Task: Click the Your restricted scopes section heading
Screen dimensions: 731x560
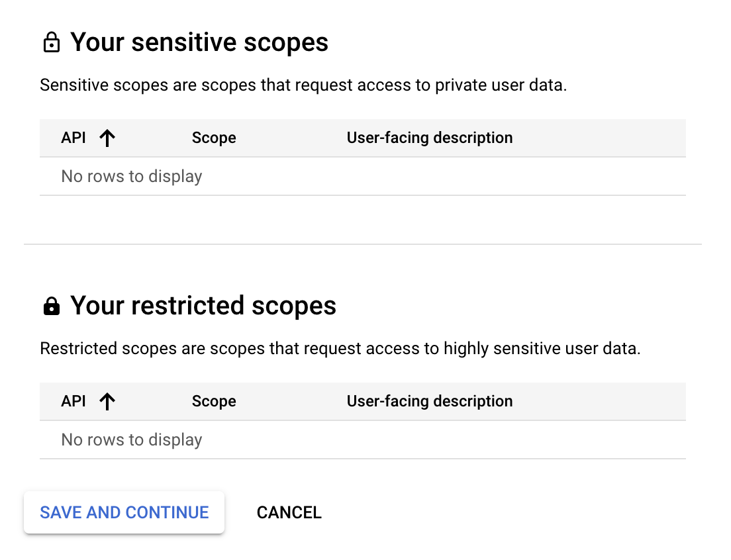Action: tap(203, 305)
